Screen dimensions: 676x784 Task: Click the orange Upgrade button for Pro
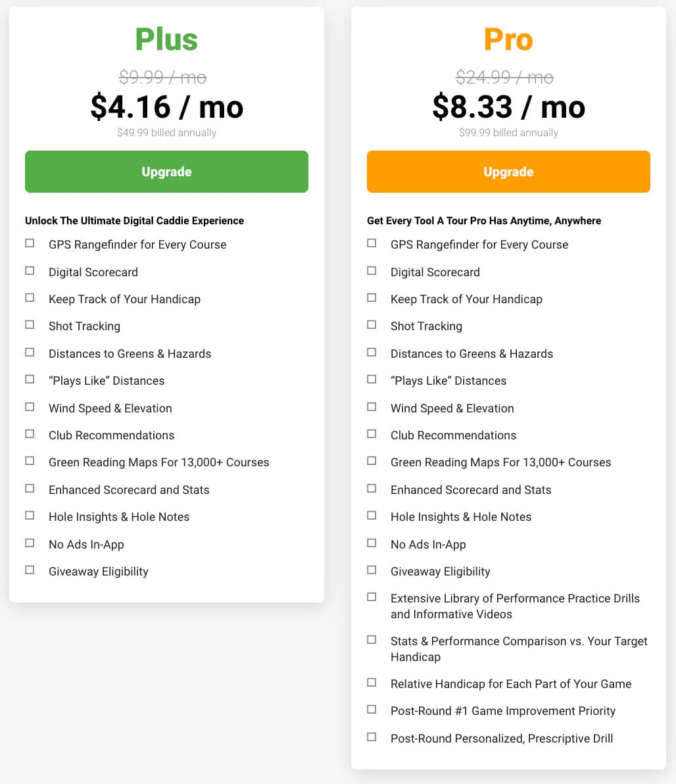[x=508, y=172]
